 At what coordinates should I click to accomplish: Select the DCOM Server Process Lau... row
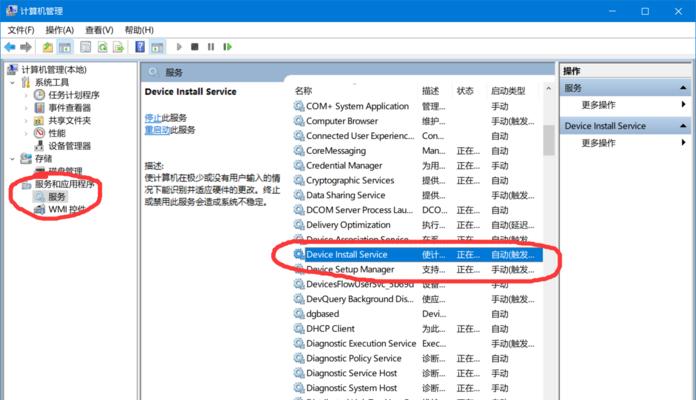pos(417,210)
